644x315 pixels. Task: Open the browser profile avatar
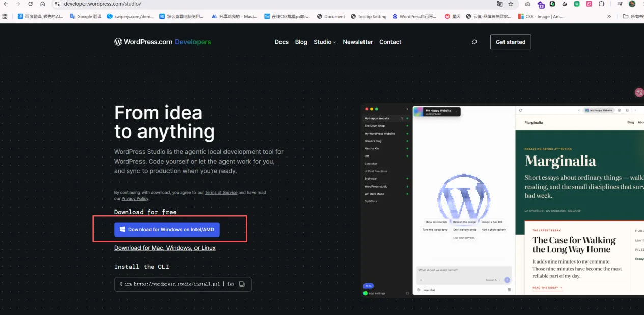tap(632, 4)
